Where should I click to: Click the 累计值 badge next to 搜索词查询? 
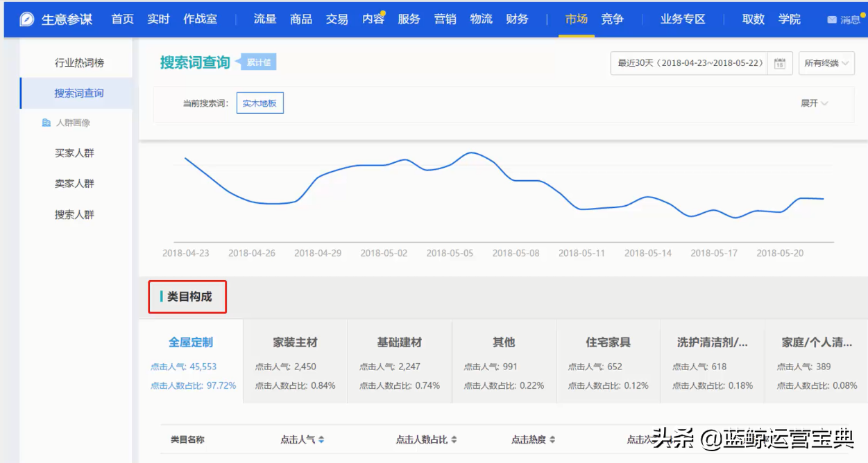[x=259, y=62]
